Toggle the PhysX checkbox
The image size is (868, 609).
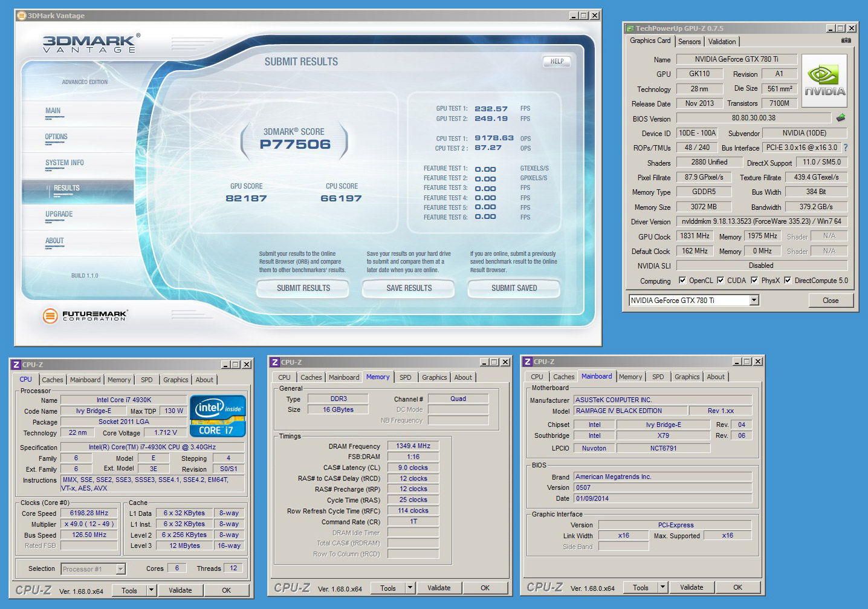click(754, 281)
